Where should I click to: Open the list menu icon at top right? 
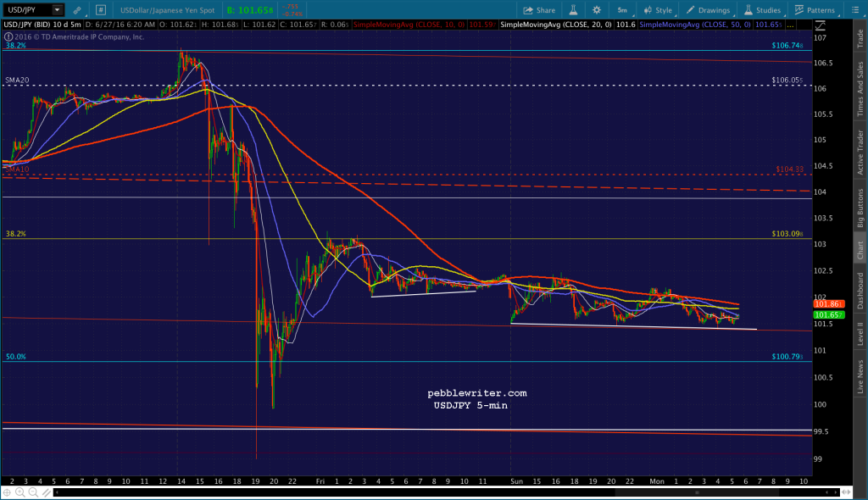(855, 10)
